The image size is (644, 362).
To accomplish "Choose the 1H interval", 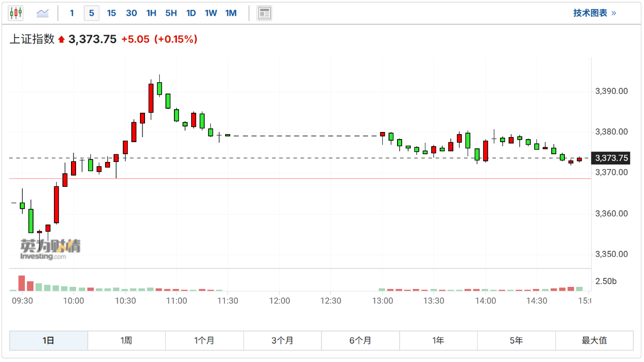I will (151, 13).
